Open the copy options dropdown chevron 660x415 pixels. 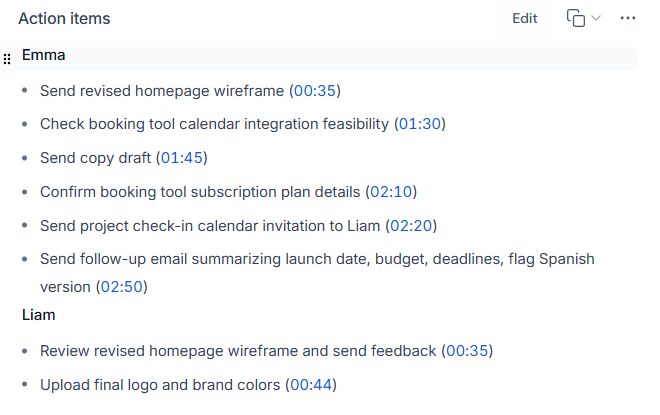click(x=596, y=18)
